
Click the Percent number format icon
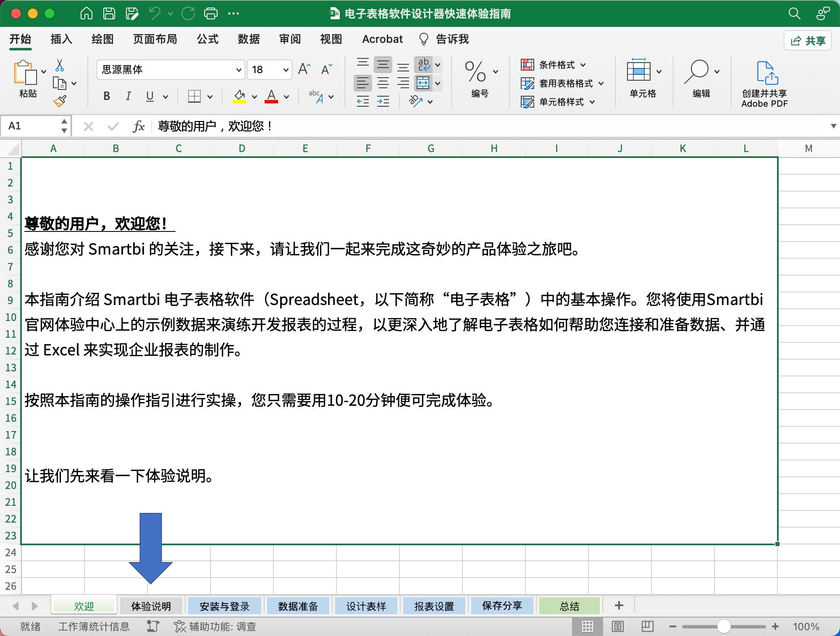click(x=475, y=71)
